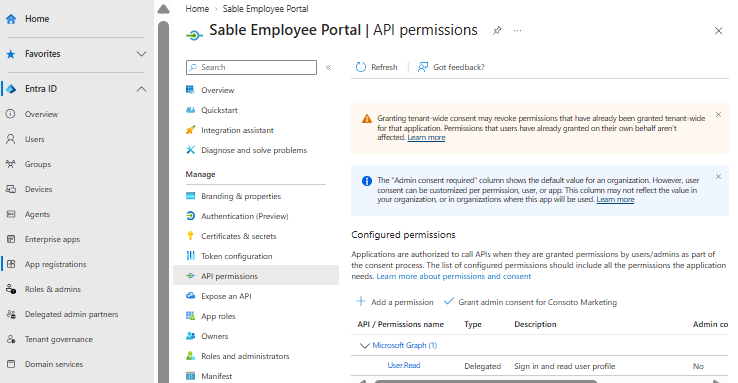Open the User.Read permission link
Viewport: 738px width, 383px height.
pos(404,365)
